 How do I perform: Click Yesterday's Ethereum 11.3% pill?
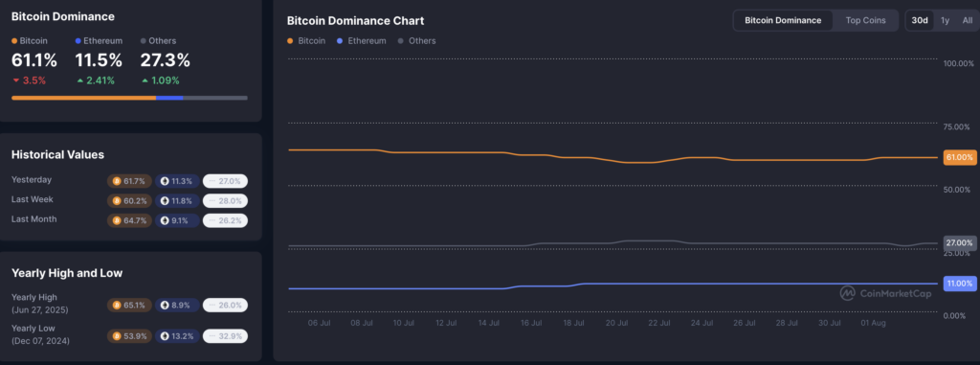pyautogui.click(x=177, y=182)
